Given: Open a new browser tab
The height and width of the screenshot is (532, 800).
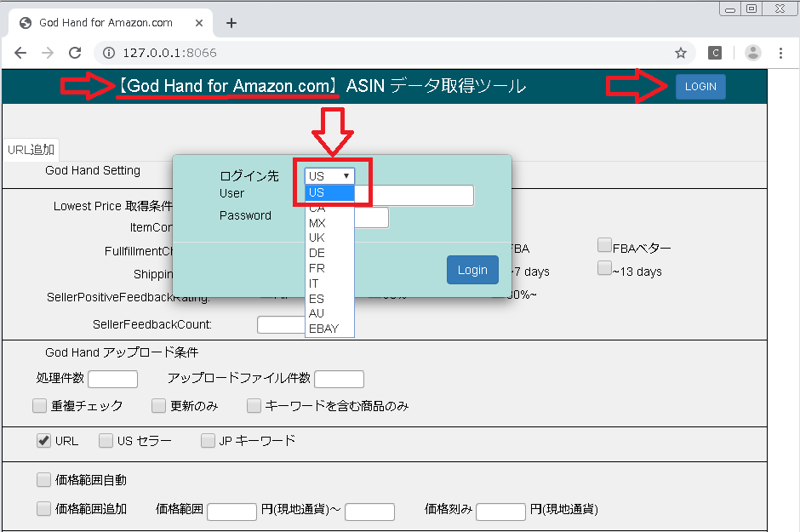Looking at the screenshot, I should pos(231,23).
